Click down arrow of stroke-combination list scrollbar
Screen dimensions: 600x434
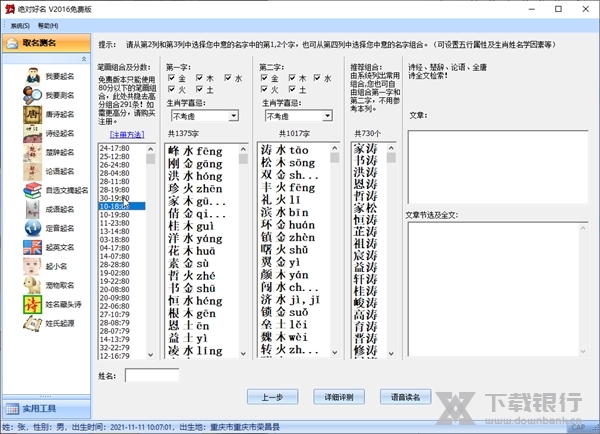pyautogui.click(x=150, y=354)
